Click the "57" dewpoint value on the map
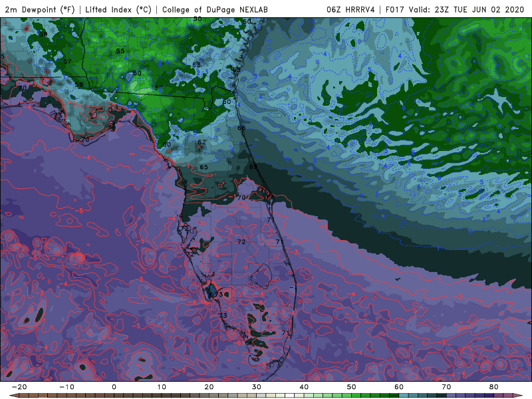 (x=68, y=61)
